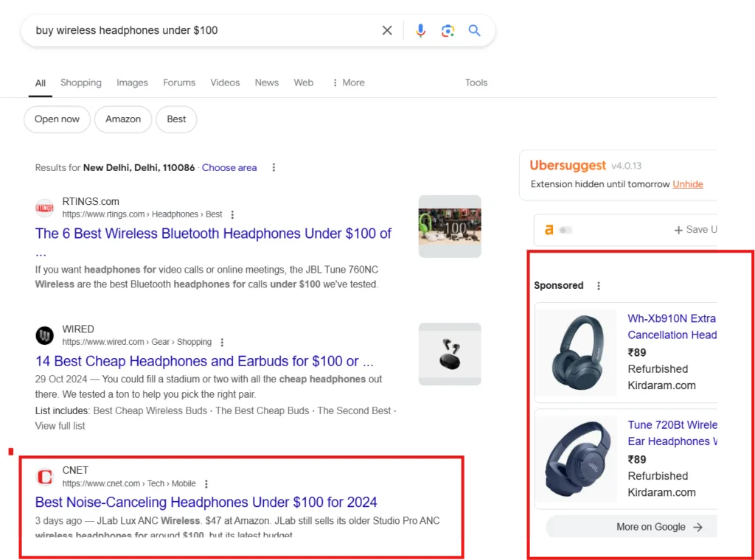Switch to the Videos tab
The image size is (755, 560).
(225, 83)
